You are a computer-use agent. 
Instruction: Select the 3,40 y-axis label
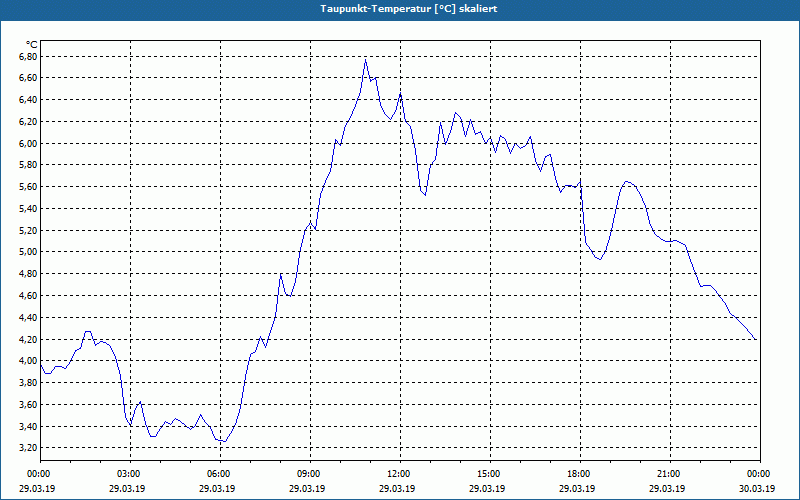click(28, 426)
